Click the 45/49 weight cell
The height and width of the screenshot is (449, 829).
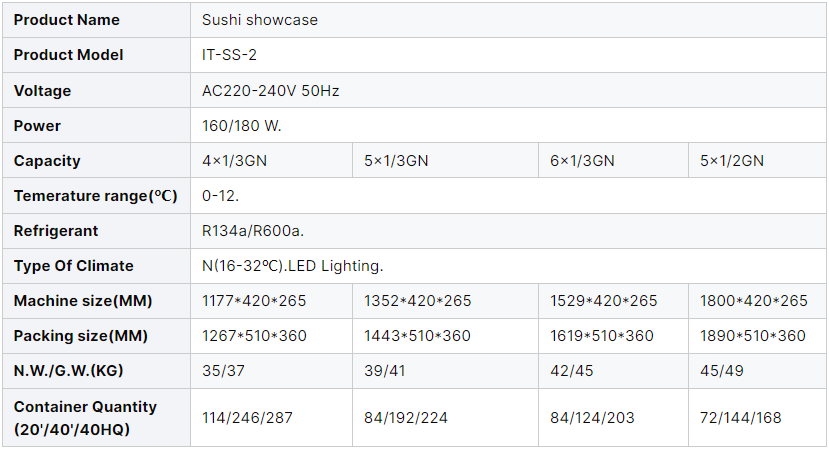(x=720, y=371)
